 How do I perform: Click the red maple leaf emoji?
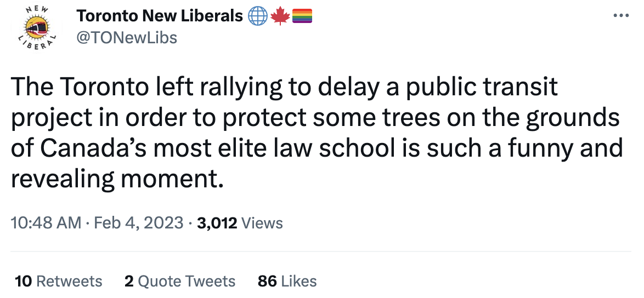[280, 16]
